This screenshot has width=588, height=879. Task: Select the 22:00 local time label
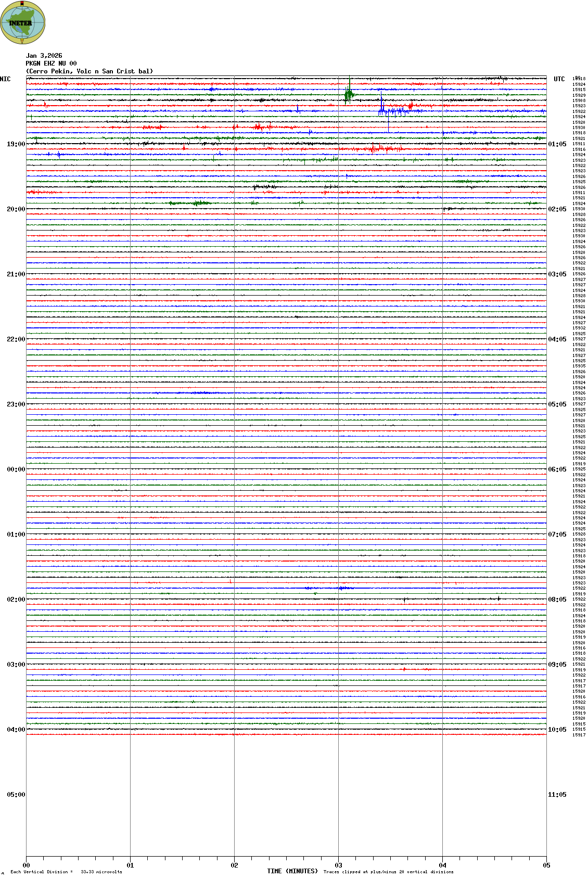coord(16,339)
